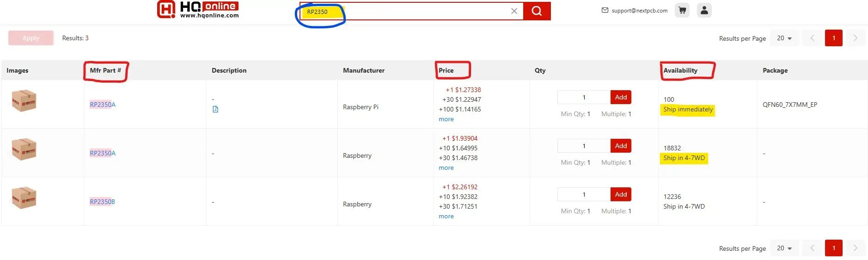Expand more prices for $1.93904 row
The height and width of the screenshot is (260, 868).
pyautogui.click(x=446, y=168)
